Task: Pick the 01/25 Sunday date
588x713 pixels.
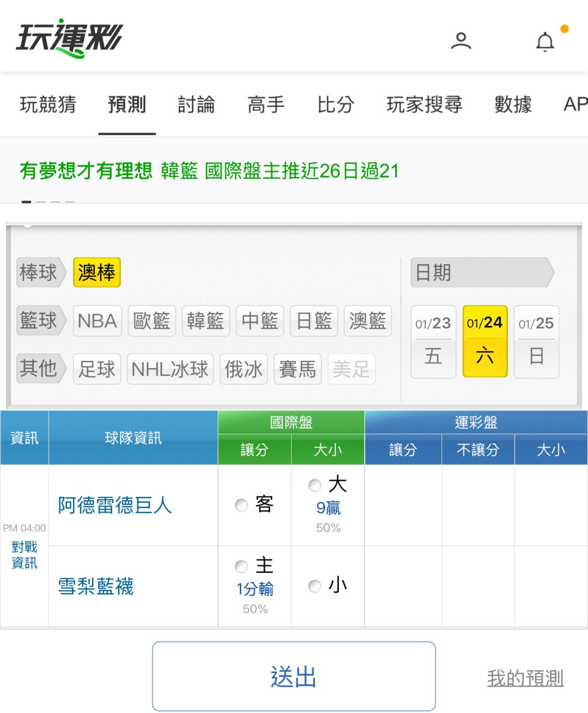Action: pos(536,342)
